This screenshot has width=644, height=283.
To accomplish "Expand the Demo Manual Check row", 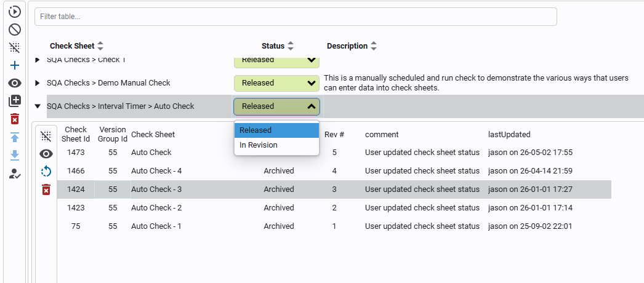I will (38, 83).
